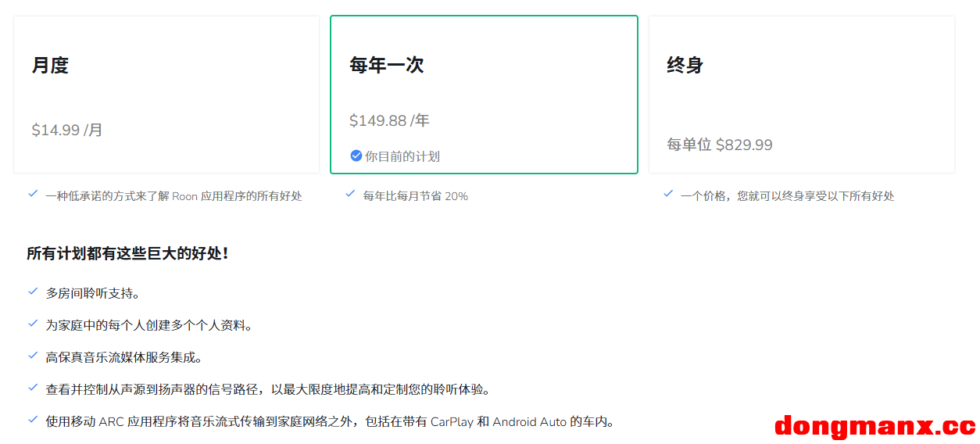Click the checkmark beside 多房间聆听支持
Screen dimensions: 980x444
point(33,292)
